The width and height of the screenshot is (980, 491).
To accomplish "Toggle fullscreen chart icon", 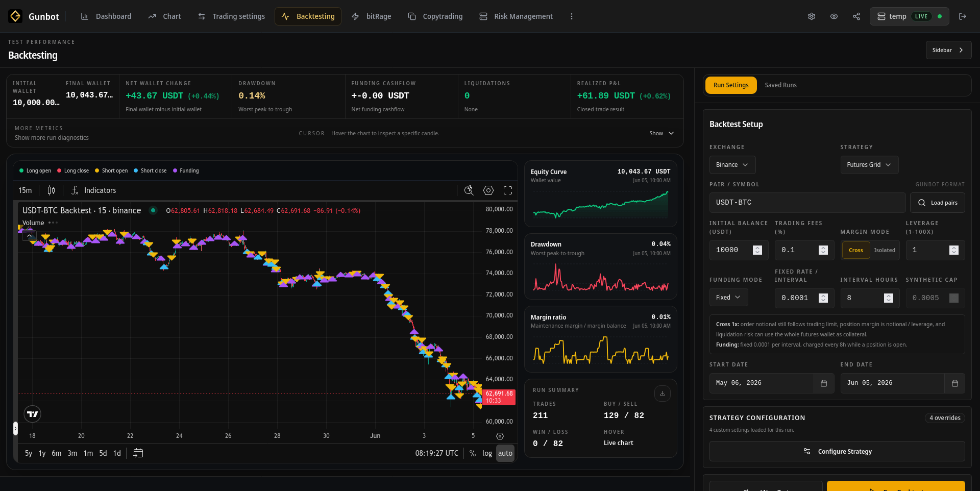I will coord(508,190).
